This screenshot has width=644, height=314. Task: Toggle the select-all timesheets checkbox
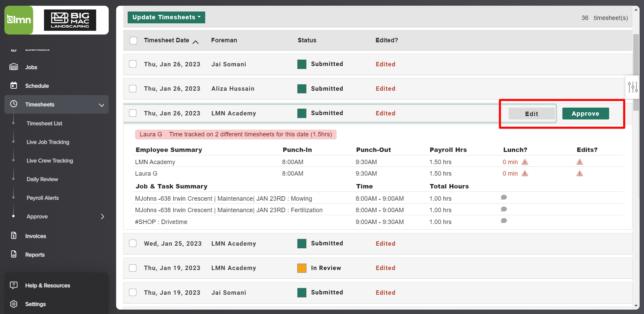click(x=133, y=41)
